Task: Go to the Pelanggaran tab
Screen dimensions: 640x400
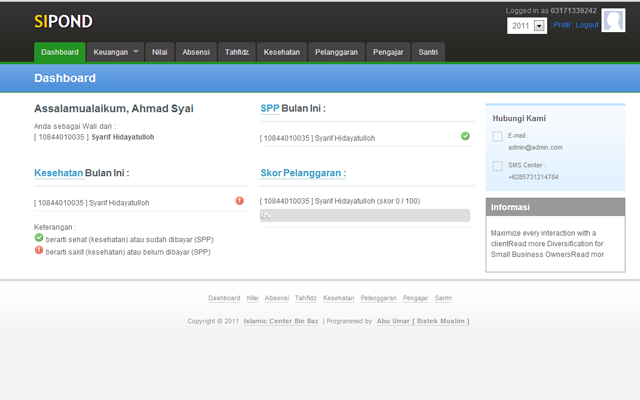Action: 336,51
